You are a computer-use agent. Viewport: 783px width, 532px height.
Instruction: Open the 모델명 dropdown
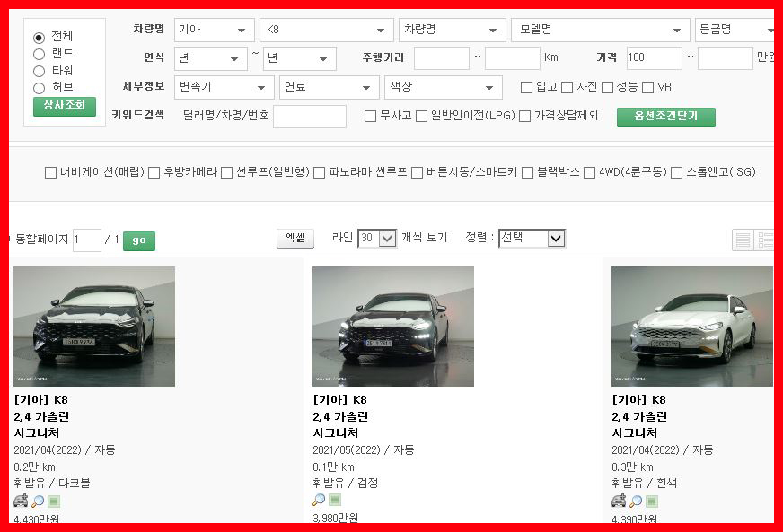pyautogui.click(x=601, y=30)
